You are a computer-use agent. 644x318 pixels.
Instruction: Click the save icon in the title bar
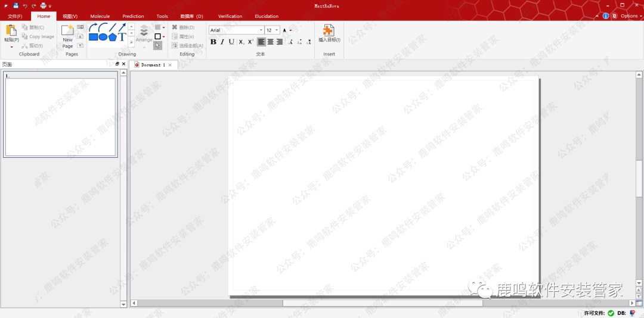[16, 5]
